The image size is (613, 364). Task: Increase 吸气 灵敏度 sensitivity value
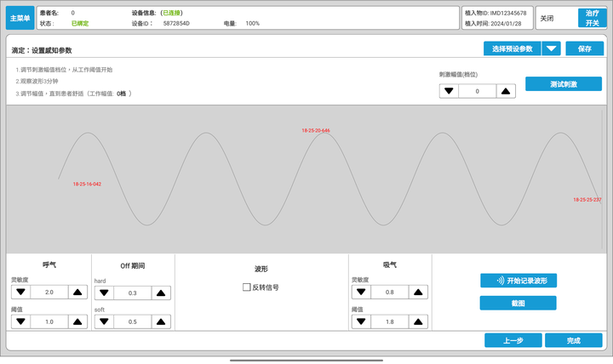418,293
